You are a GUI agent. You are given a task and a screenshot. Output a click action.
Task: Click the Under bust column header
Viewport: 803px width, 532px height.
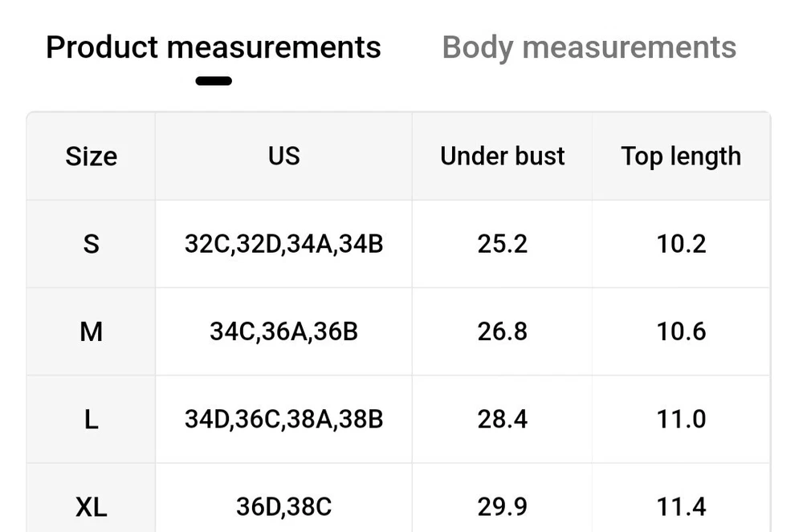point(503,156)
